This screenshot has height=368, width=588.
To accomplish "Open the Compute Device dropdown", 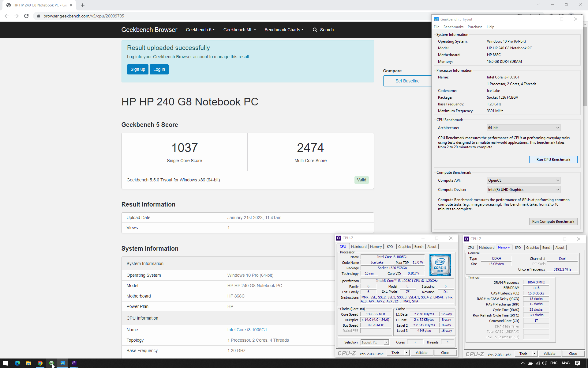I will (523, 190).
